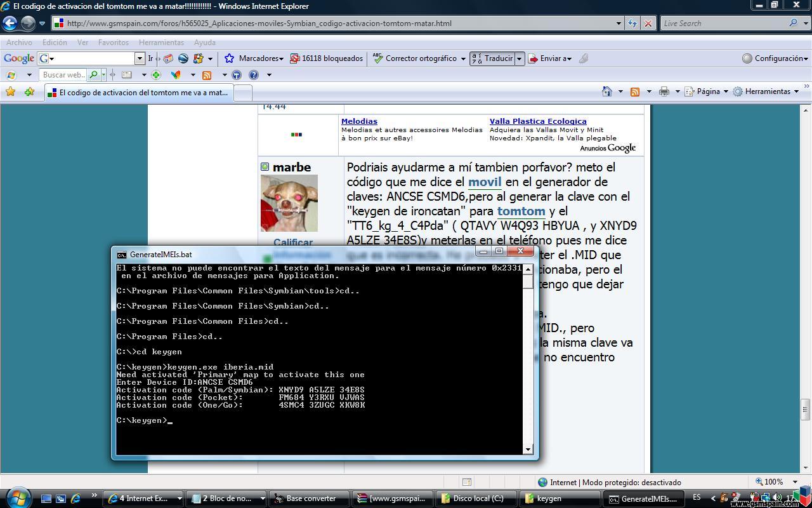
Task: Click the Favorites Center yellow star
Action: pyautogui.click(x=10, y=92)
